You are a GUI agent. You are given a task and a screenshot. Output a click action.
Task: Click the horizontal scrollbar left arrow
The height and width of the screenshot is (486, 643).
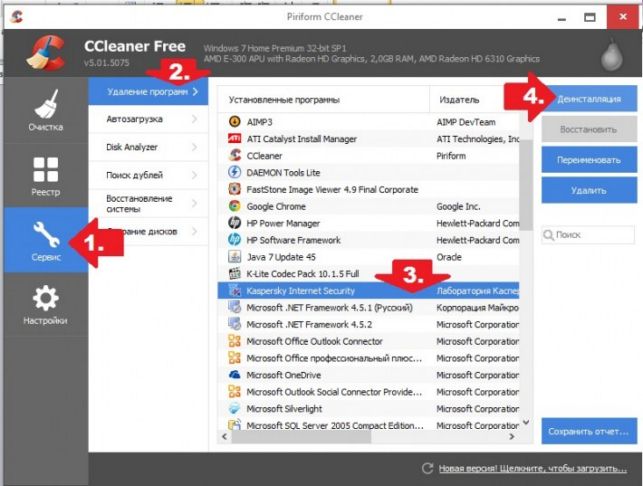point(224,436)
